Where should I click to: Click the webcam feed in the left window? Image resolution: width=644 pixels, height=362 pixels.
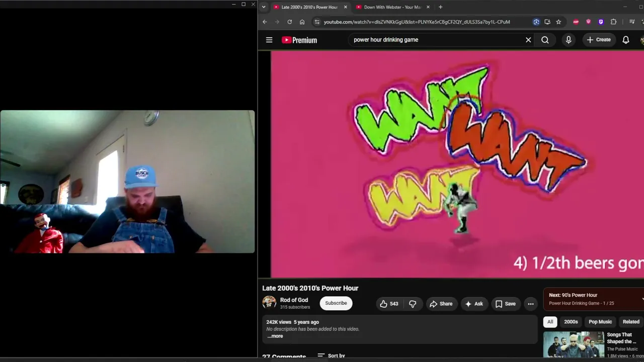pyautogui.click(x=127, y=182)
